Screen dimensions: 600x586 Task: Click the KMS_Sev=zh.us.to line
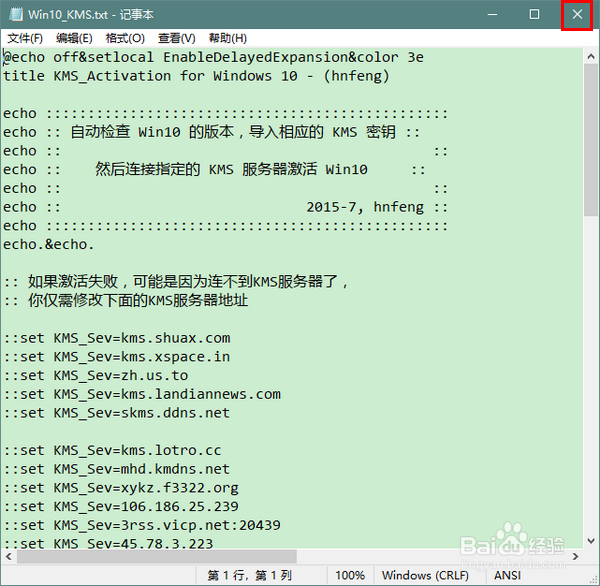pos(96,375)
